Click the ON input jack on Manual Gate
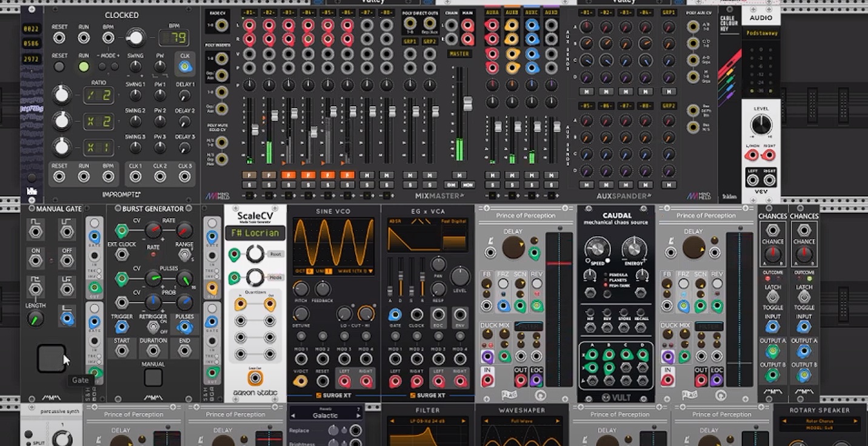 tap(36, 261)
